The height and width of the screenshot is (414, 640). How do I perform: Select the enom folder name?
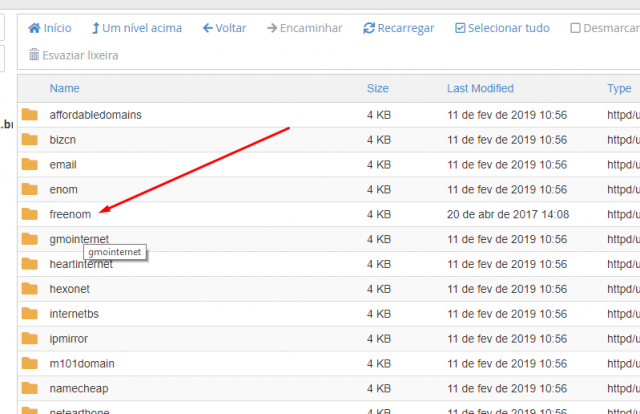pos(63,189)
